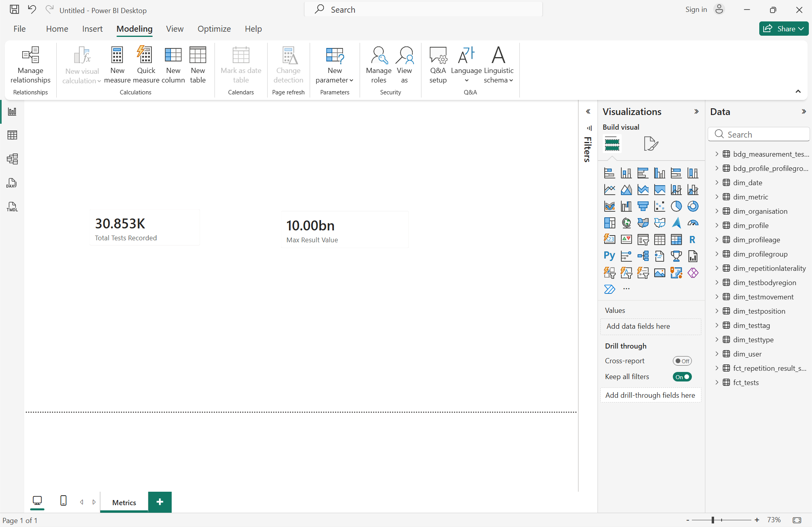Select the Metrics page tab
The height and width of the screenshot is (527, 812).
click(124, 502)
